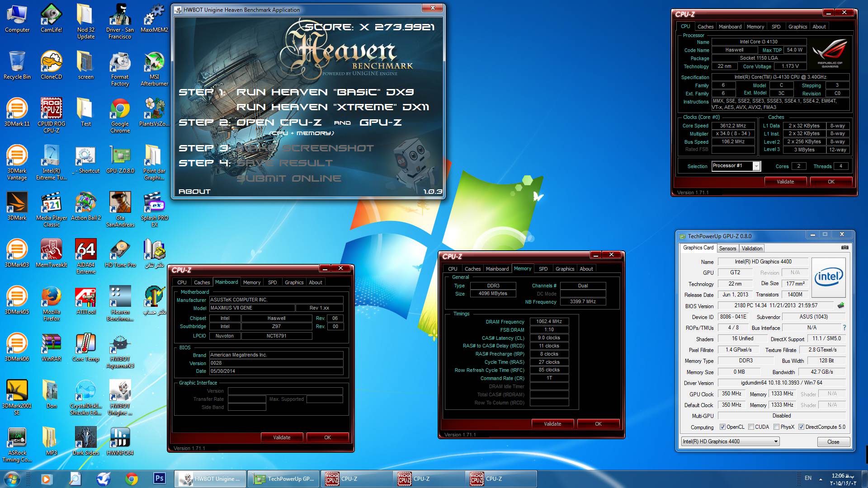Open the Intel(R) HD Graphics 4400 dropdown
Viewport: 868px width, 488px height.
click(730, 441)
